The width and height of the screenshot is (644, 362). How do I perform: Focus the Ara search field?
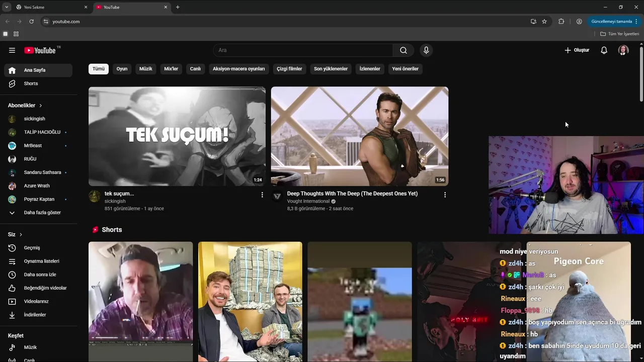click(303, 50)
